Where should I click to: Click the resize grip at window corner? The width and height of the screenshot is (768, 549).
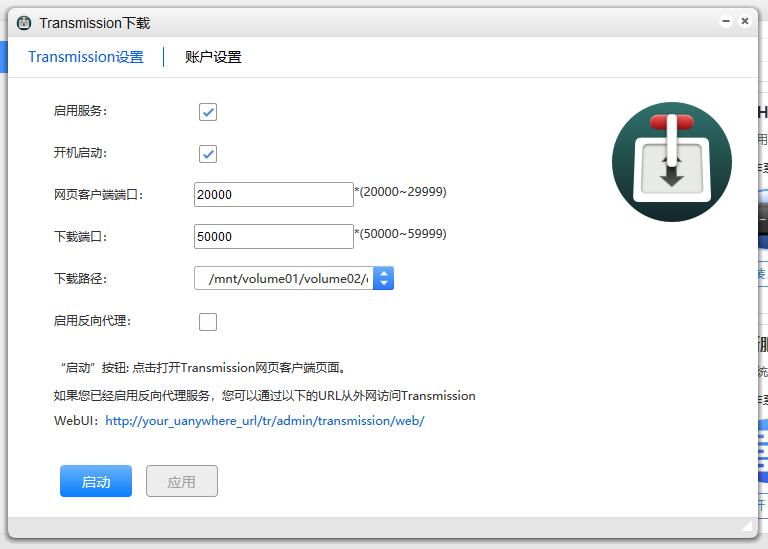coord(747,526)
